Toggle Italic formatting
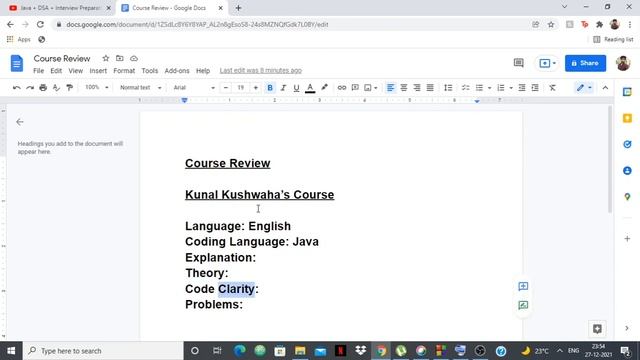The height and width of the screenshot is (360, 640). coord(283,88)
